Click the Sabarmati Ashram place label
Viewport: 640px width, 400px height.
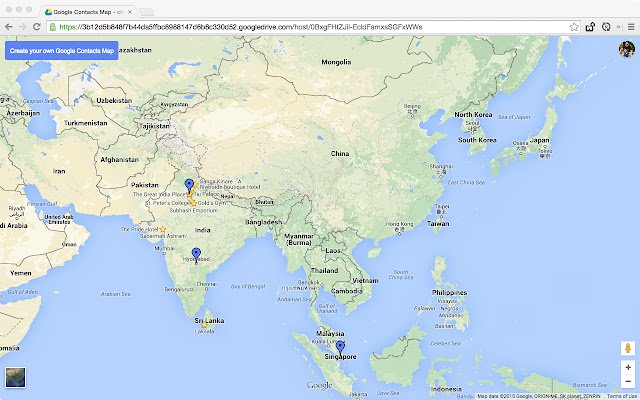163,236
